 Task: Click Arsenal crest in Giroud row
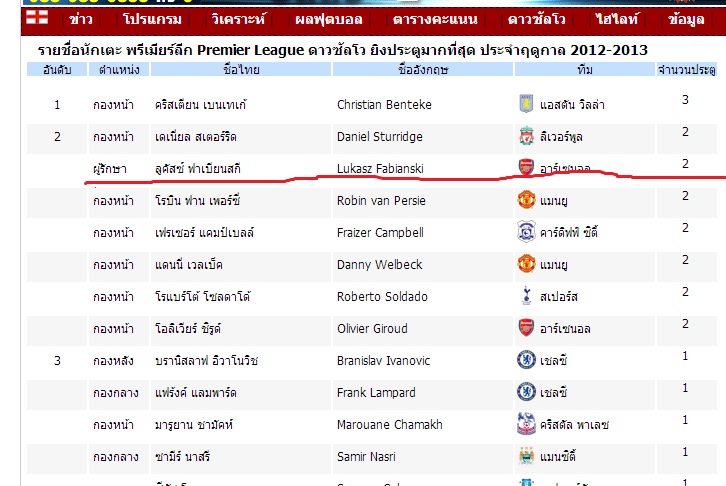coord(526,327)
